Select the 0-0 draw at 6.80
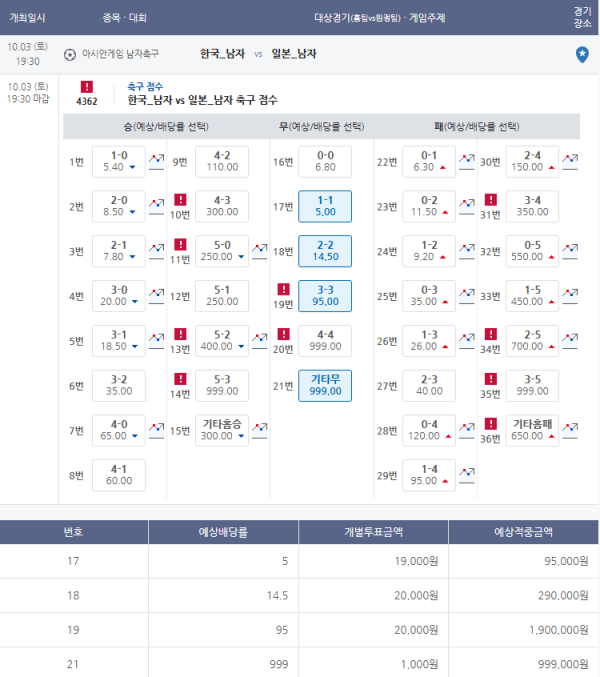The height and width of the screenshot is (677, 600). tap(325, 161)
